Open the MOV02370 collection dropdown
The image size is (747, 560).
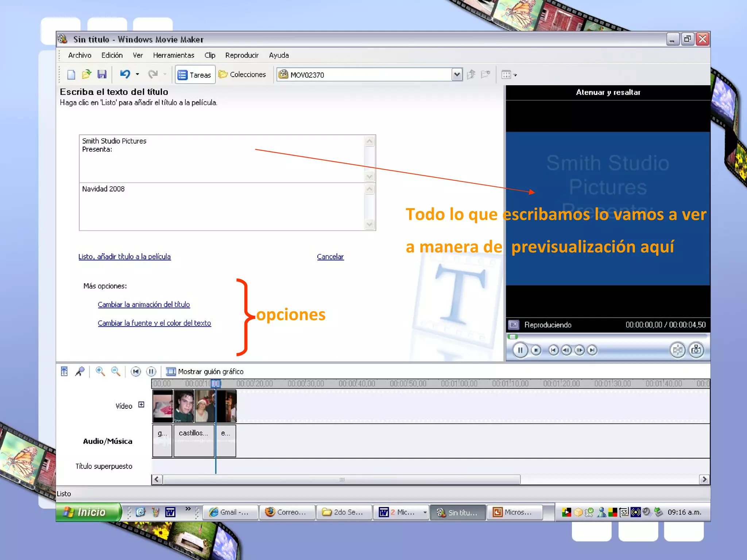pyautogui.click(x=457, y=75)
